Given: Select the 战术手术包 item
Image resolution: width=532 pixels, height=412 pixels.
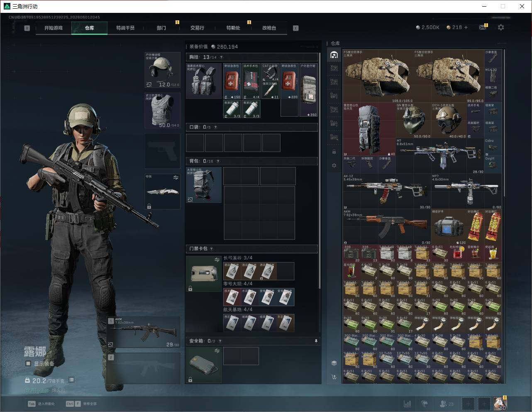Looking at the screenshot, I should point(251,81).
